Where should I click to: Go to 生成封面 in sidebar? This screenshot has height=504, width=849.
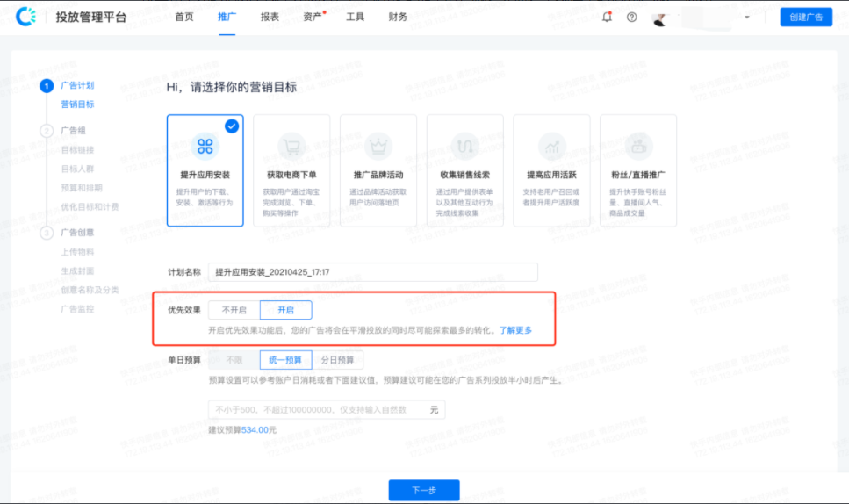pyautogui.click(x=77, y=270)
